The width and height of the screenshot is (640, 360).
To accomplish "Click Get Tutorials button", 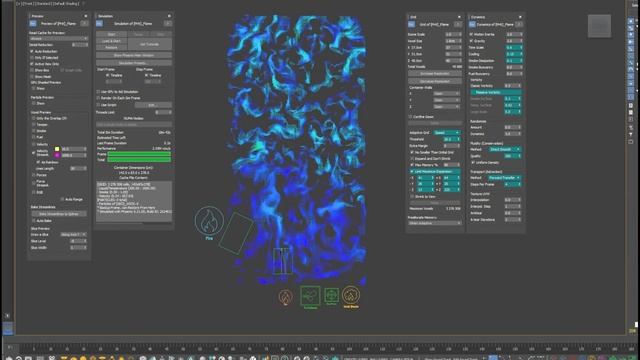I will (x=149, y=44).
